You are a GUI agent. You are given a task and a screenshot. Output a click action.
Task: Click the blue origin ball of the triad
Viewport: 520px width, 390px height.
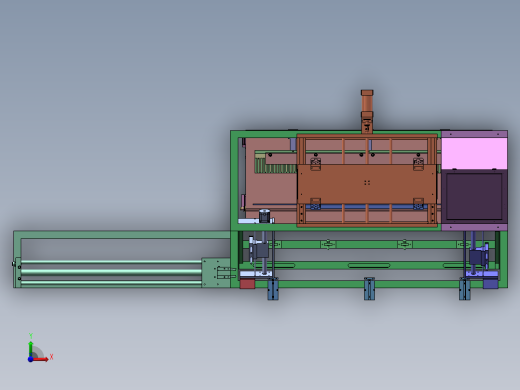tap(30, 359)
